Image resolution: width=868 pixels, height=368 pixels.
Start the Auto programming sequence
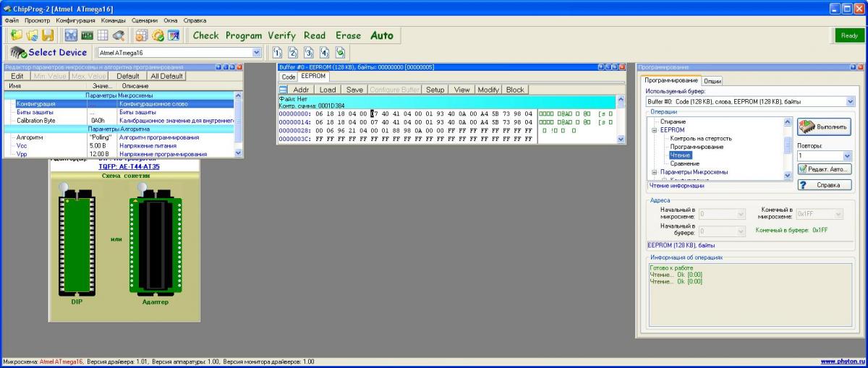click(x=382, y=35)
